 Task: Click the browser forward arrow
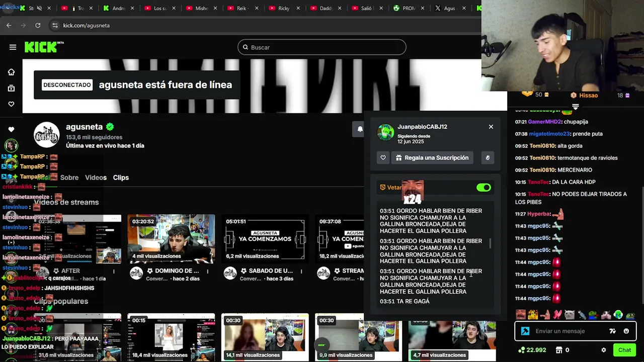[23, 25]
